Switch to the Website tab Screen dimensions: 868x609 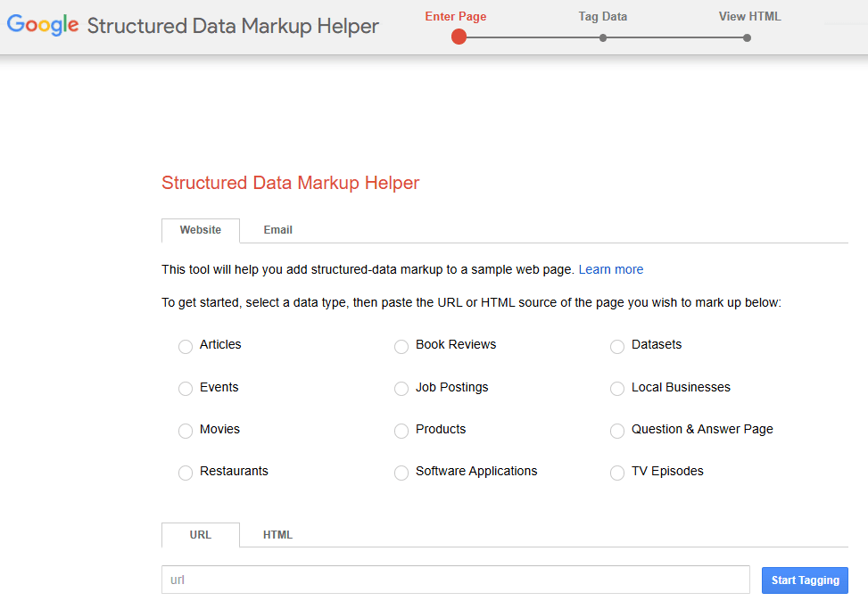tap(201, 230)
